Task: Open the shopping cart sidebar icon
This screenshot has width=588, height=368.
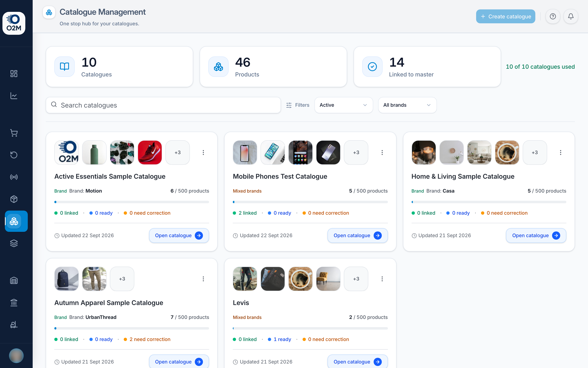Action: pyautogui.click(x=14, y=133)
